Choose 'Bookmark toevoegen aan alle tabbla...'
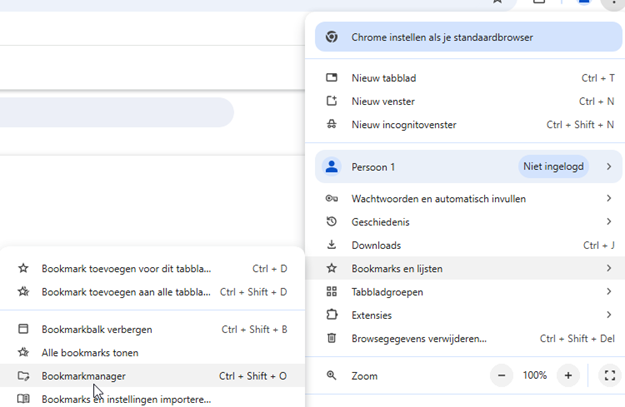This screenshot has height=407, width=625. pyautogui.click(x=153, y=291)
